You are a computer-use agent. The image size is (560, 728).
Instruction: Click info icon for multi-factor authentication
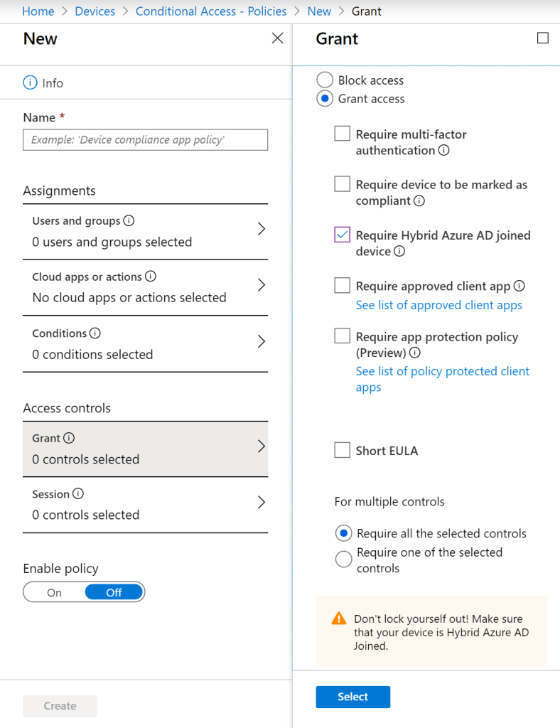444,151
